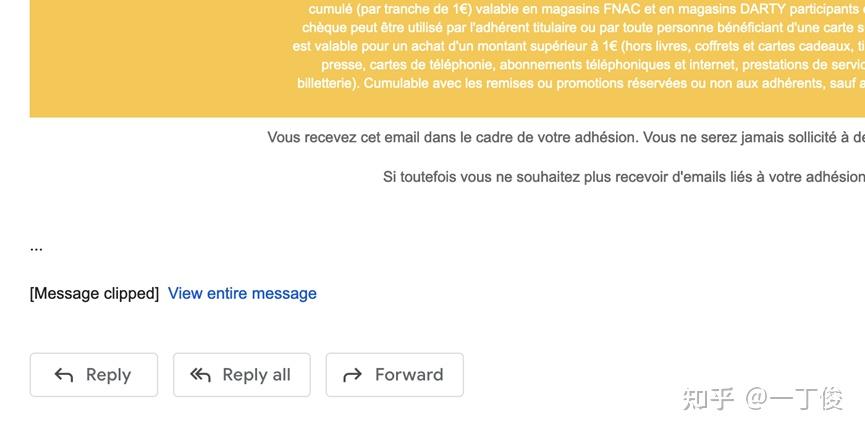Click the double-arrow Reply all icon
Screen dimensions: 865x433
tap(201, 375)
